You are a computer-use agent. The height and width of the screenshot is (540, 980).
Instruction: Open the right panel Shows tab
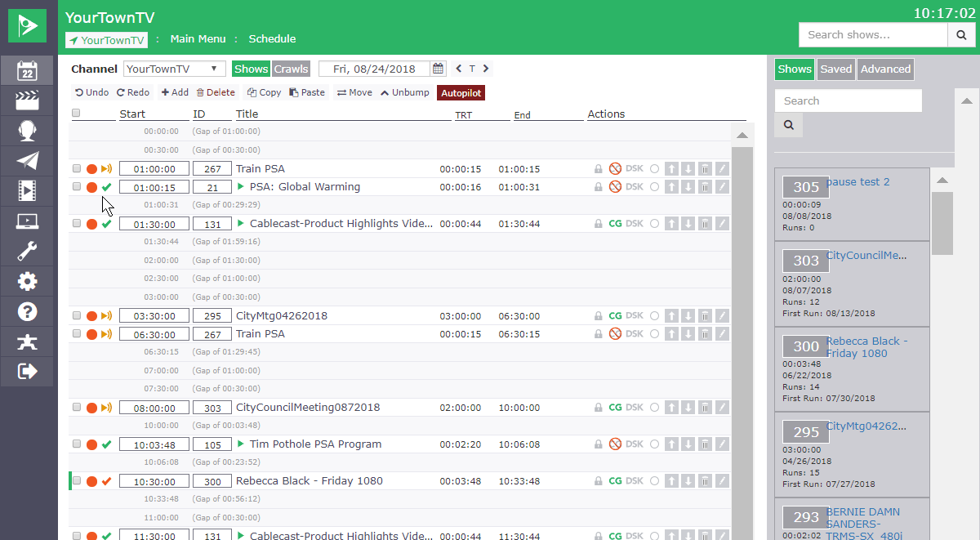pyautogui.click(x=795, y=69)
